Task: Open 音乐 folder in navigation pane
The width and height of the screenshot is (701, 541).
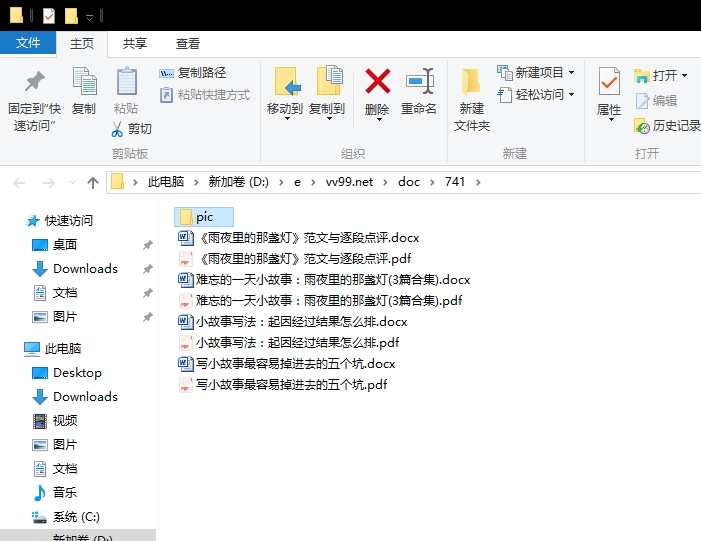Action: pos(55,493)
